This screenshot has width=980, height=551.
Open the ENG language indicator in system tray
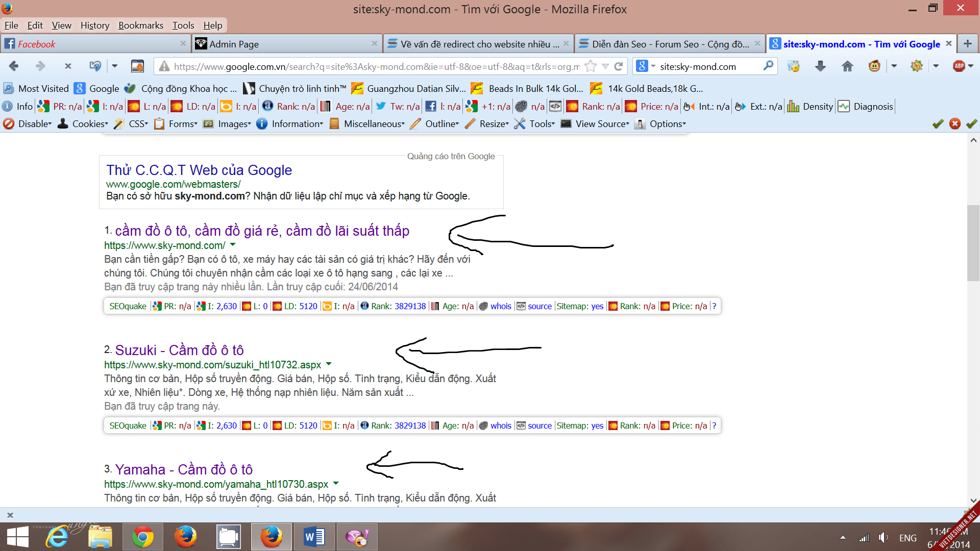pyautogui.click(x=908, y=538)
